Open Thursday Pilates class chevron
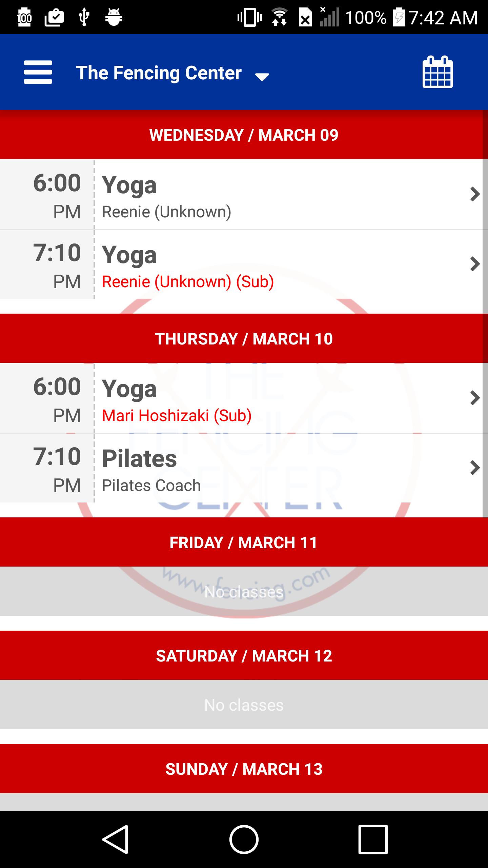 (x=475, y=468)
